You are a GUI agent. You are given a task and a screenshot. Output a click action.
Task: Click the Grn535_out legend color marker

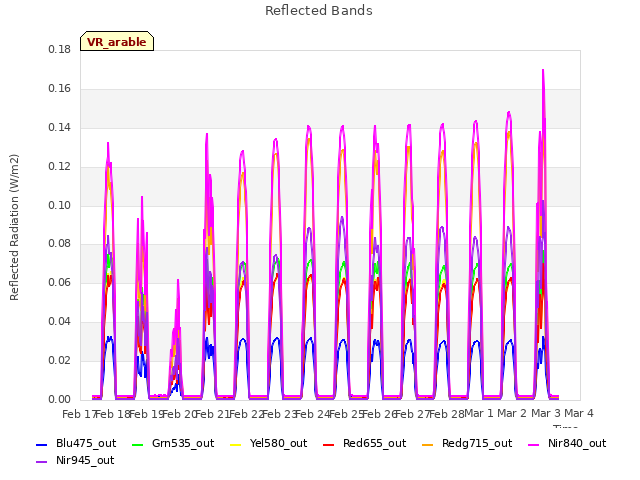point(138,444)
